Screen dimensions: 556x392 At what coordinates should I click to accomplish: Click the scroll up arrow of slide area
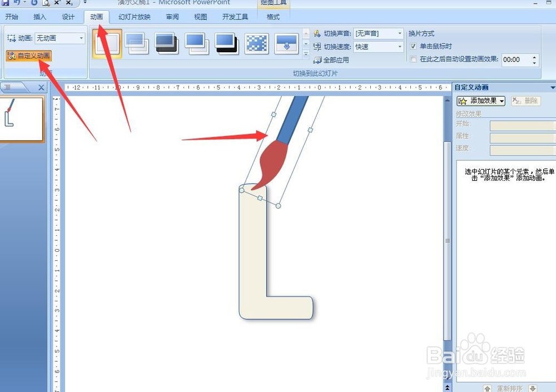pyautogui.click(x=447, y=101)
